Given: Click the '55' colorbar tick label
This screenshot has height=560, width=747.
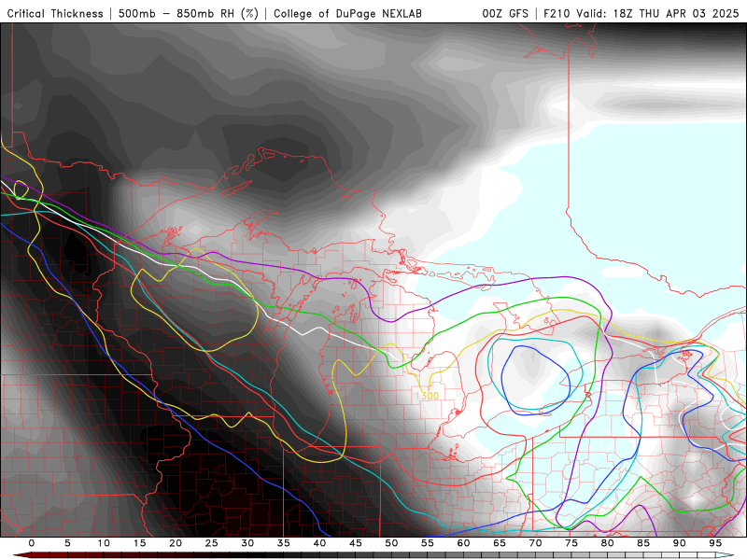Looking at the screenshot, I should 428,543.
